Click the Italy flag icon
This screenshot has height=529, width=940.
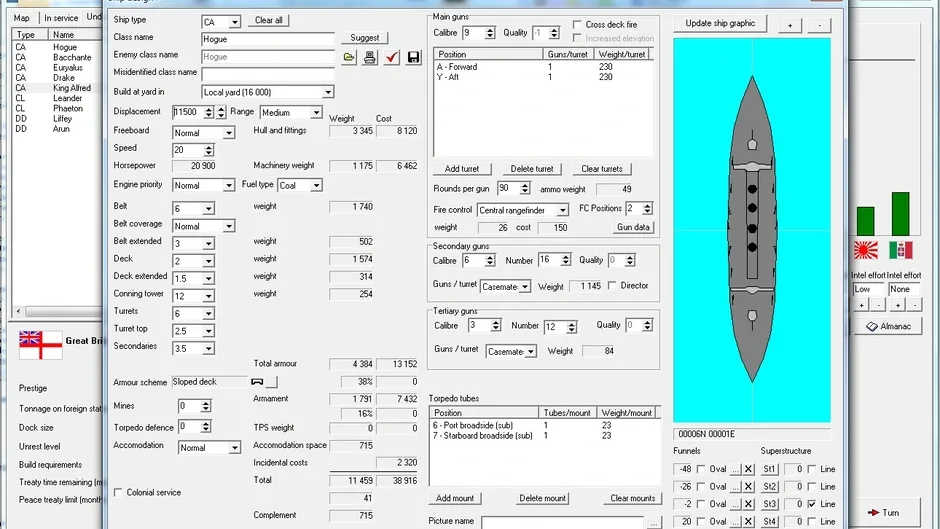pyautogui.click(x=900, y=250)
